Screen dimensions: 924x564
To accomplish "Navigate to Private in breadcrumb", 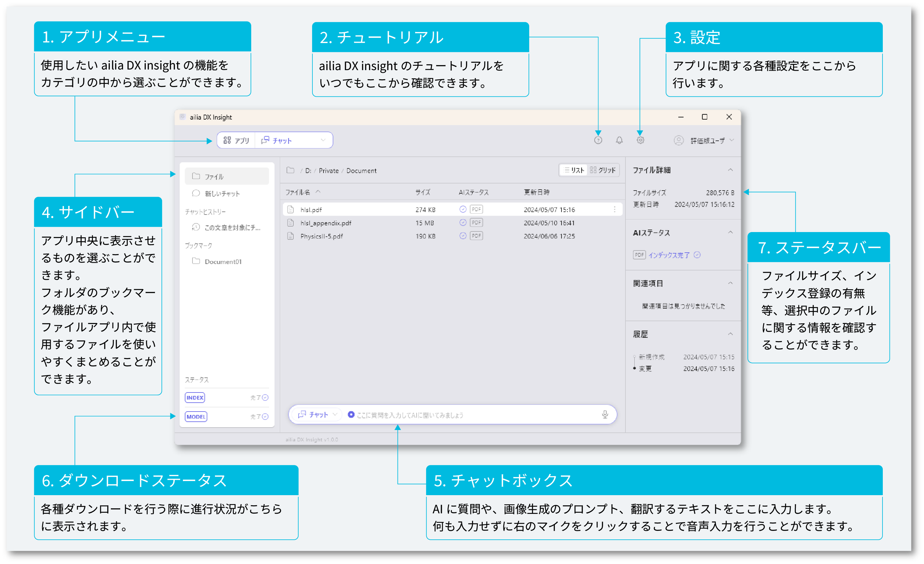I will [328, 171].
